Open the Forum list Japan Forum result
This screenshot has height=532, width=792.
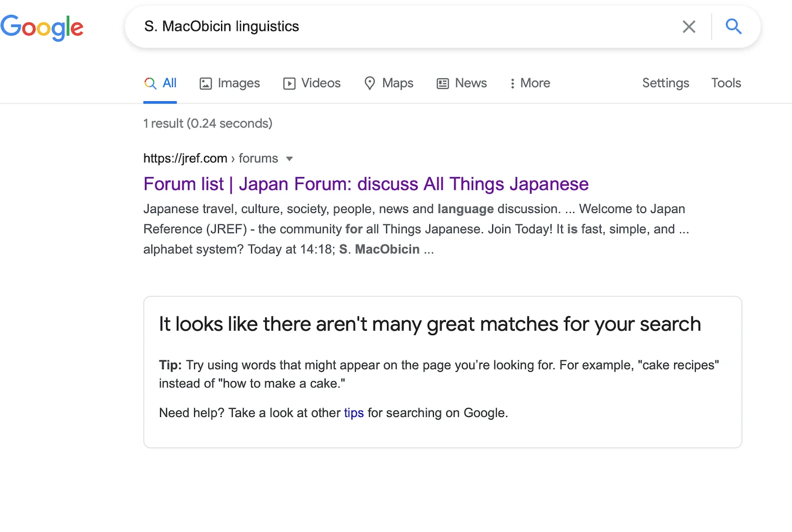click(x=366, y=184)
